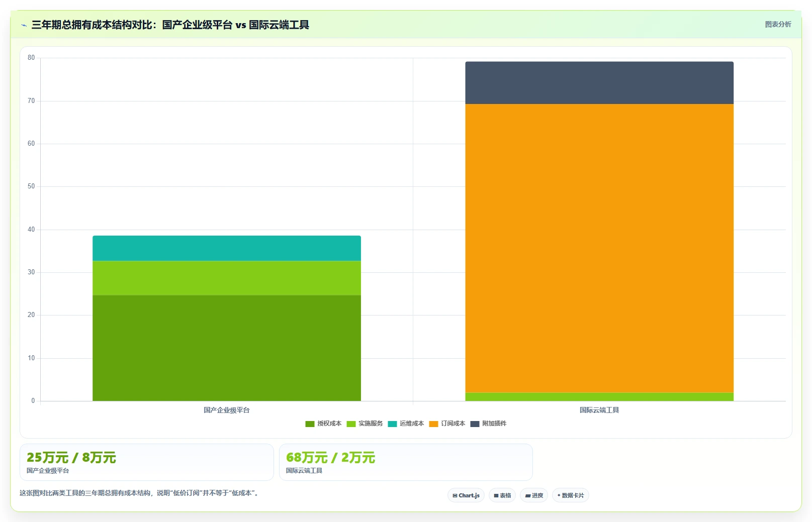This screenshot has width=812, height=522.
Task: Click the dark slate 附加插件 bar segment
Action: click(599, 83)
